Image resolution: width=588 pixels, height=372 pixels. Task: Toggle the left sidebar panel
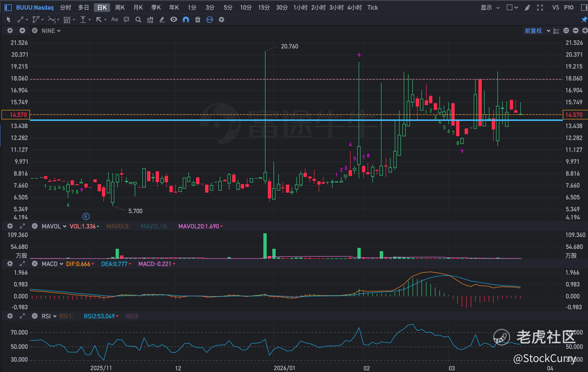pyautogui.click(x=8, y=8)
